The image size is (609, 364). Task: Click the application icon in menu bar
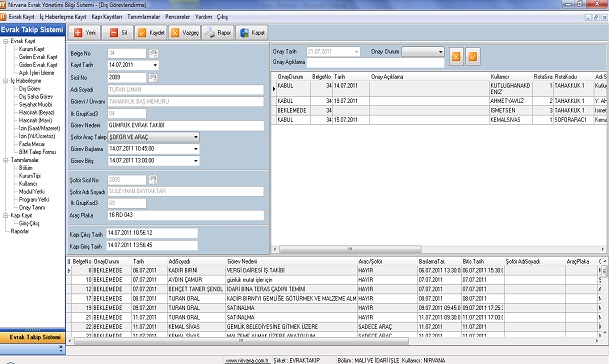[x=3, y=17]
